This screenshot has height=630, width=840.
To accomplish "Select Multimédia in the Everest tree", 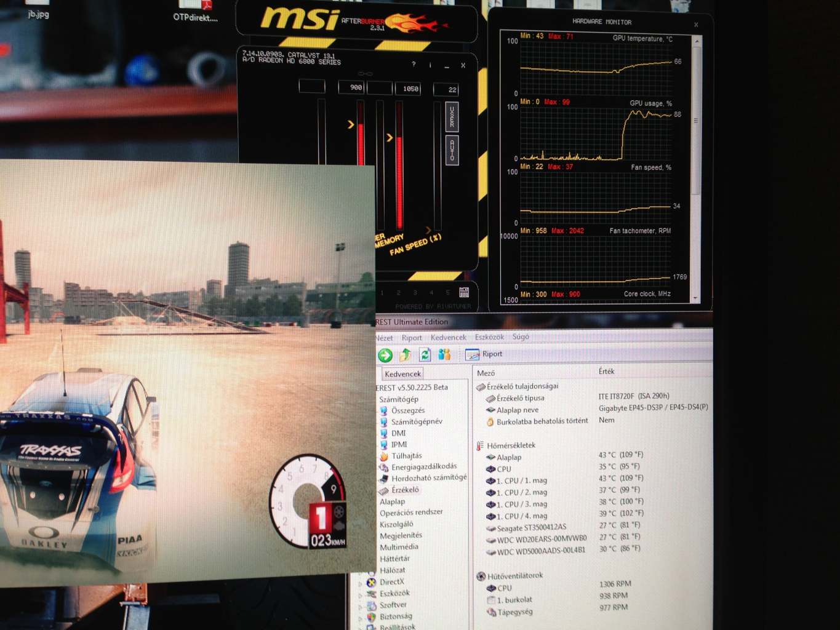I will coord(399,547).
